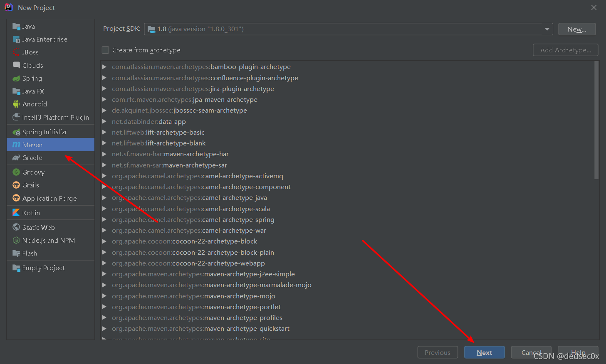Image resolution: width=606 pixels, height=364 pixels.
Task: Expand jbosscc-seam-archetype node
Action: click(104, 110)
